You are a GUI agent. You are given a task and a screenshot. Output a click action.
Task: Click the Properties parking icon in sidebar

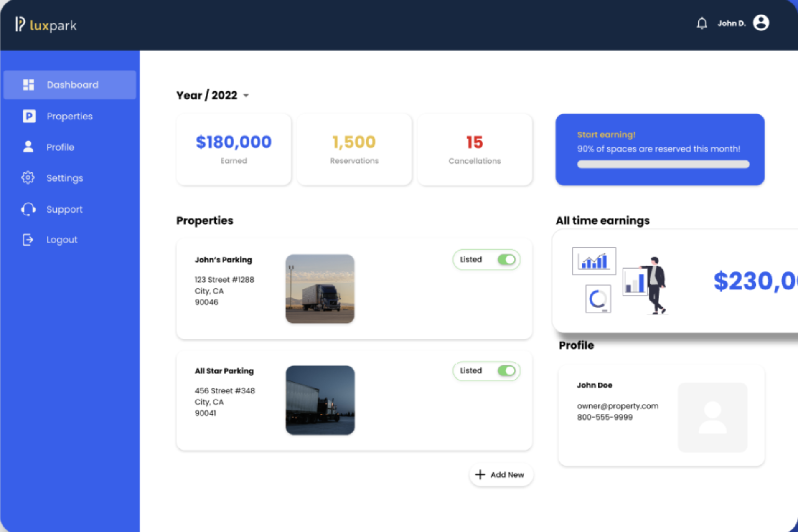click(28, 116)
